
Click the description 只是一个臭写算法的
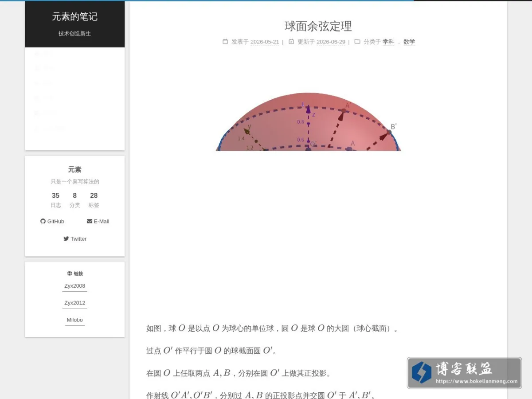click(x=74, y=181)
